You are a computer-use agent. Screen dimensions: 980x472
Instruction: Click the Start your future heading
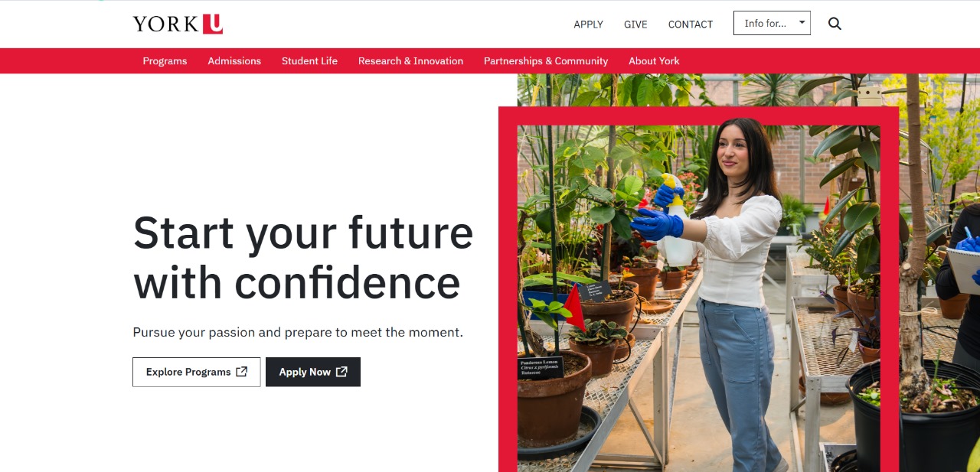[x=303, y=257]
